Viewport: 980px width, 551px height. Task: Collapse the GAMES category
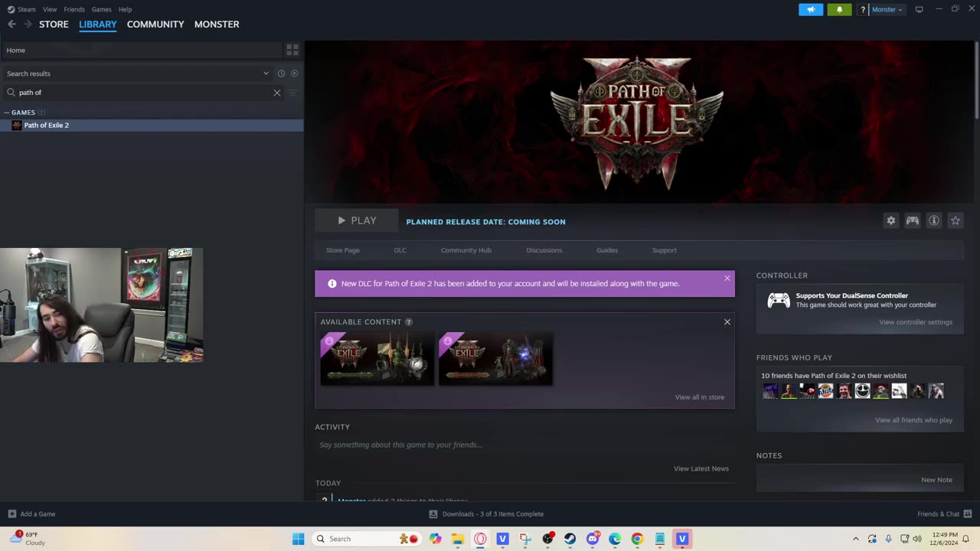click(x=6, y=112)
